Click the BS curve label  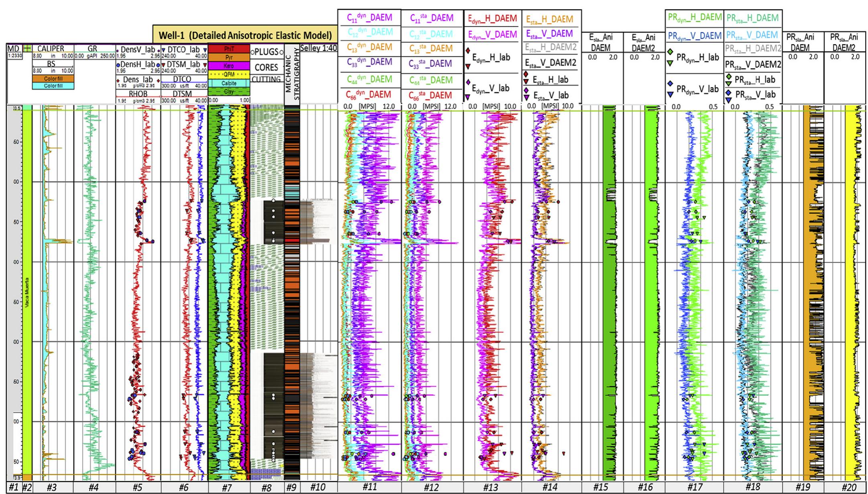[51, 64]
